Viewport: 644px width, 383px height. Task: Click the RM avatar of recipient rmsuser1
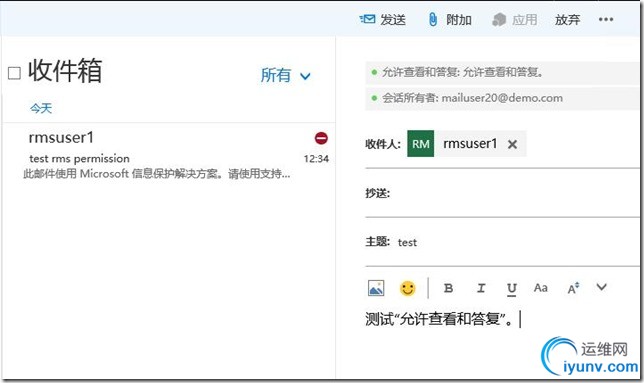[x=421, y=144]
